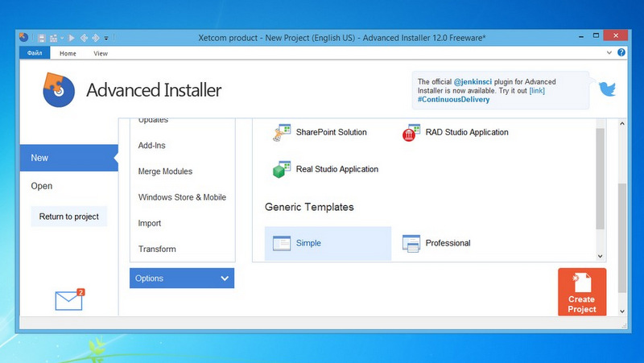Close the Advanced Installer window
644x363 pixels.
616,35
